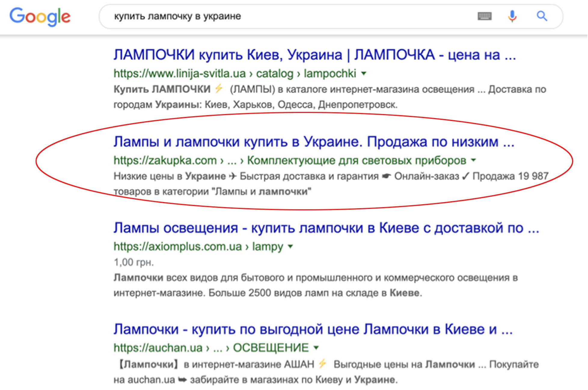The width and height of the screenshot is (588, 390).
Task: Click the '1,00 грн.' price text
Action: tap(134, 262)
